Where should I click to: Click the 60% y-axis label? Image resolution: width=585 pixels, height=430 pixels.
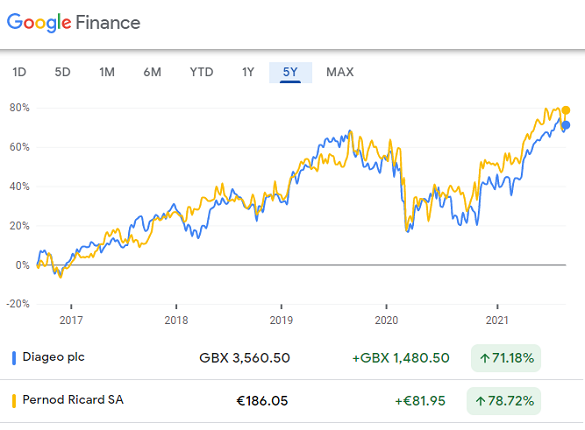[x=19, y=147]
